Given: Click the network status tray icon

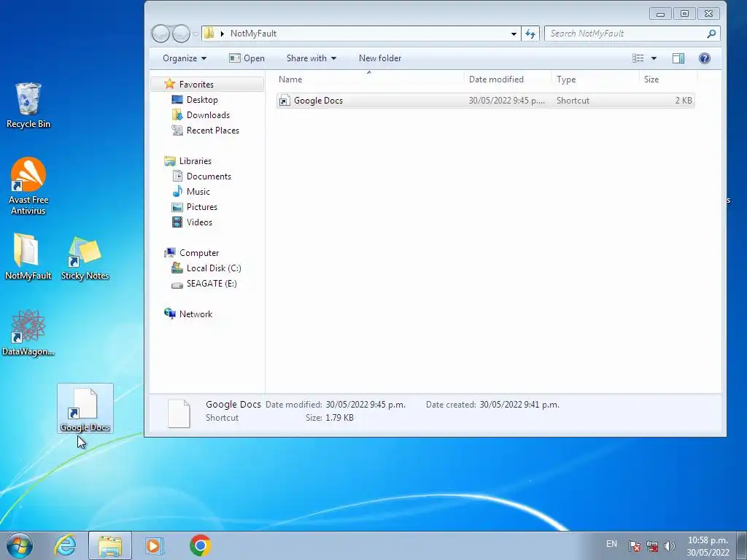Looking at the screenshot, I should [x=651, y=545].
